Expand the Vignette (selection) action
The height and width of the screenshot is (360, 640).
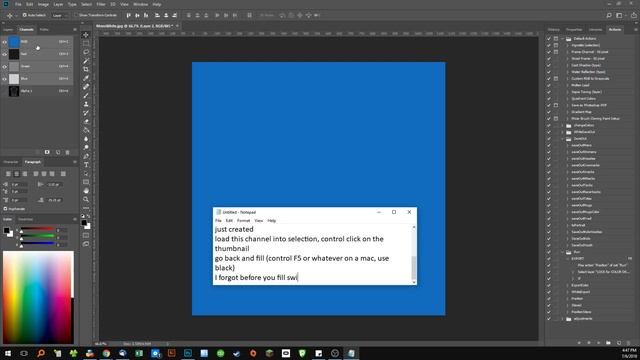[x=567, y=45]
